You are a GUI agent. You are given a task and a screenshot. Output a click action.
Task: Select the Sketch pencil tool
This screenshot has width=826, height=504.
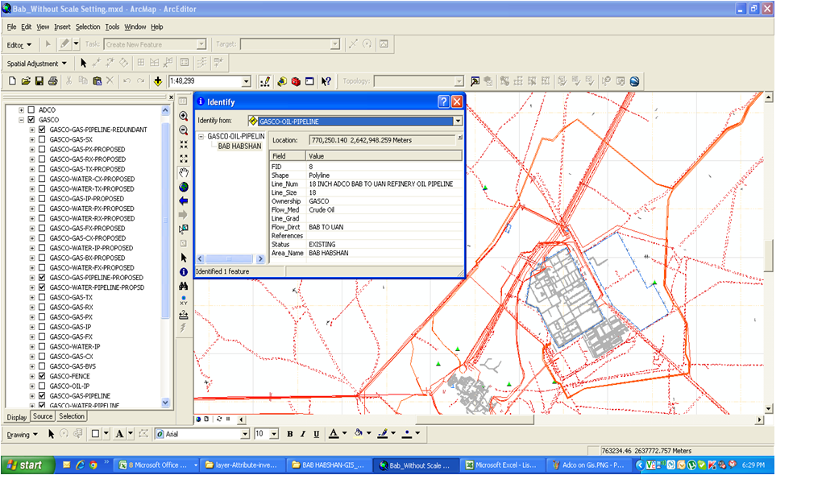pyautogui.click(x=64, y=44)
